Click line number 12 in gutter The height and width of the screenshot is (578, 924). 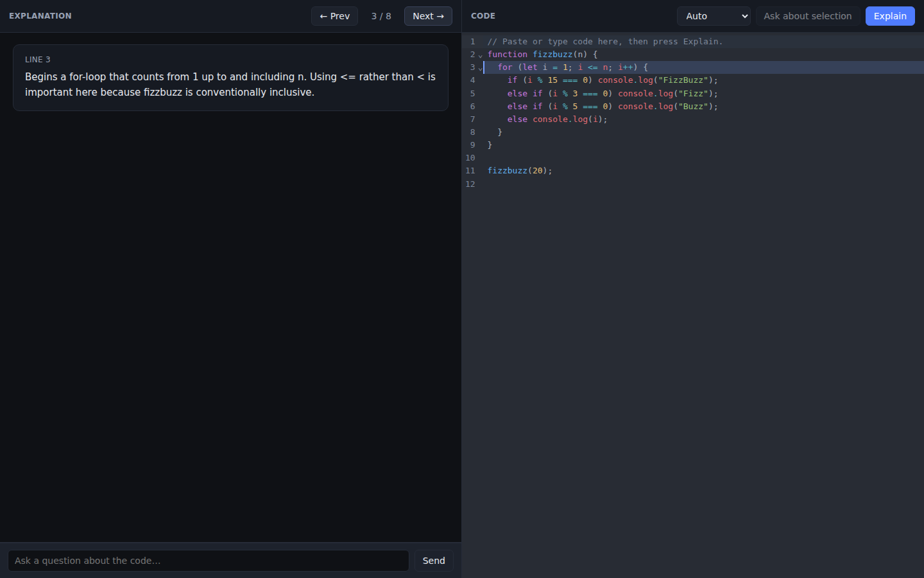(x=470, y=184)
